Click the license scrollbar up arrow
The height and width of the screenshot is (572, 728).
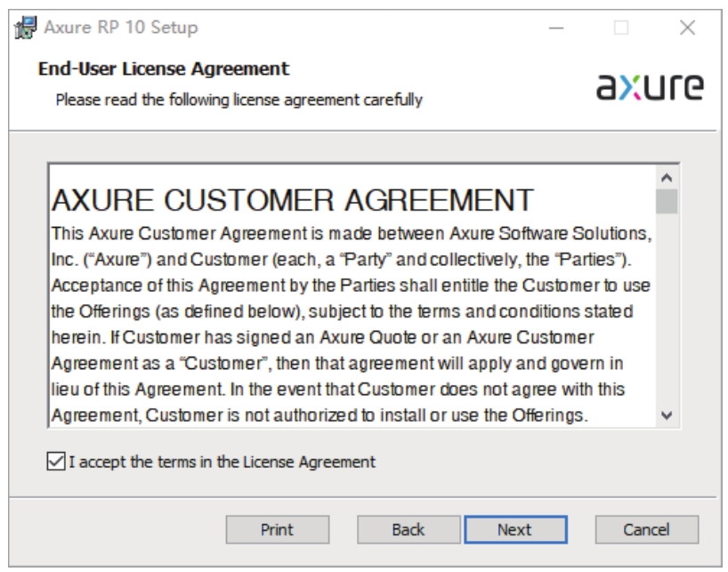coord(667,177)
